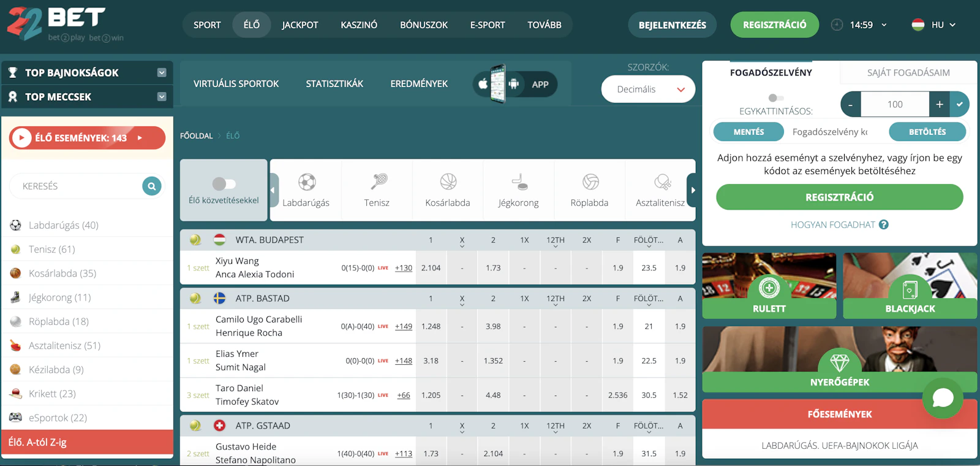Open the KASZINÓ menu item
The image size is (980, 466).
tap(359, 25)
